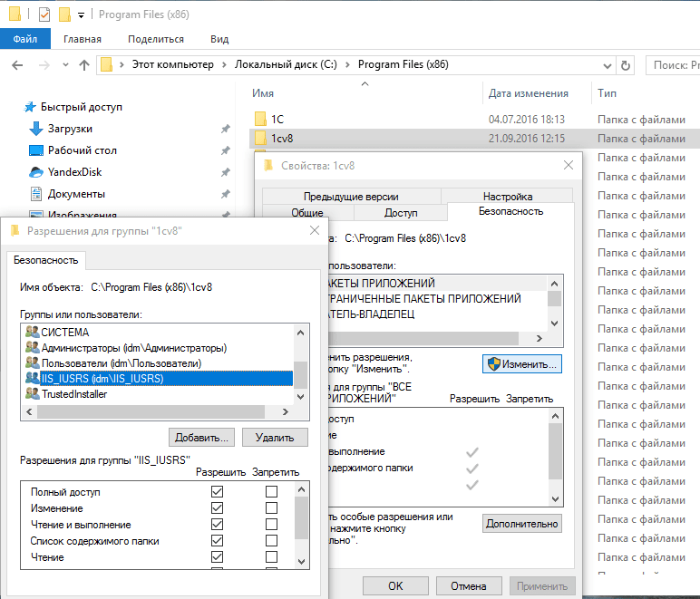The image size is (700, 599).
Task: Click the Добавить button
Action: coord(201,438)
